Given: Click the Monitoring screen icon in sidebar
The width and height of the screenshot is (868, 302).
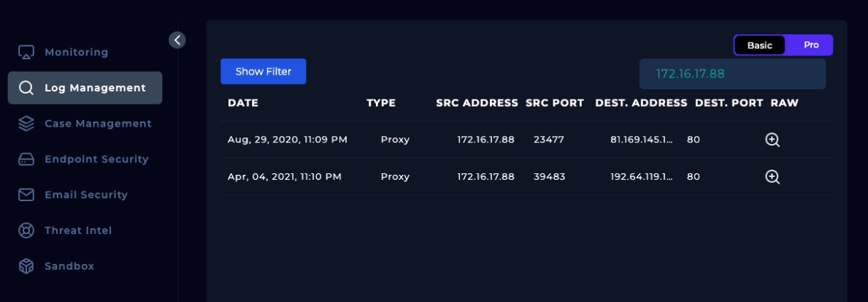Looking at the screenshot, I should pyautogui.click(x=26, y=53).
